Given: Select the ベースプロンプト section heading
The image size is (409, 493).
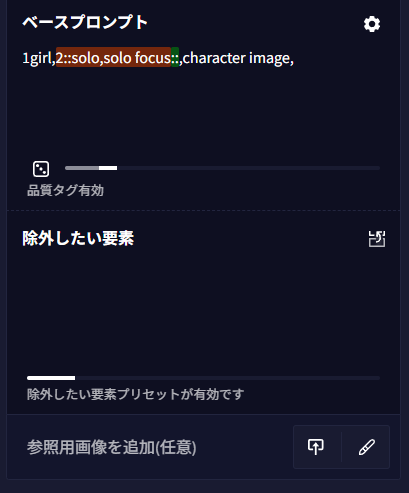Looking at the screenshot, I should pos(85,23).
